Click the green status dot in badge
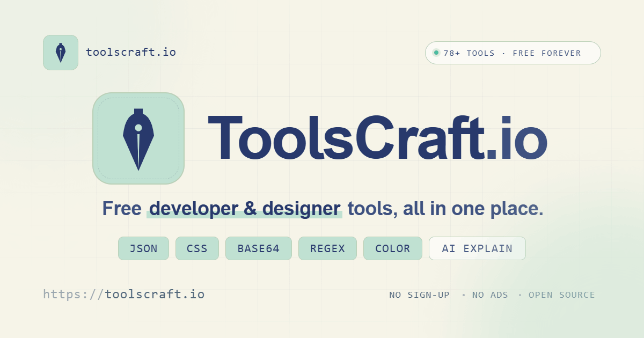The height and width of the screenshot is (338, 644). 436,53
